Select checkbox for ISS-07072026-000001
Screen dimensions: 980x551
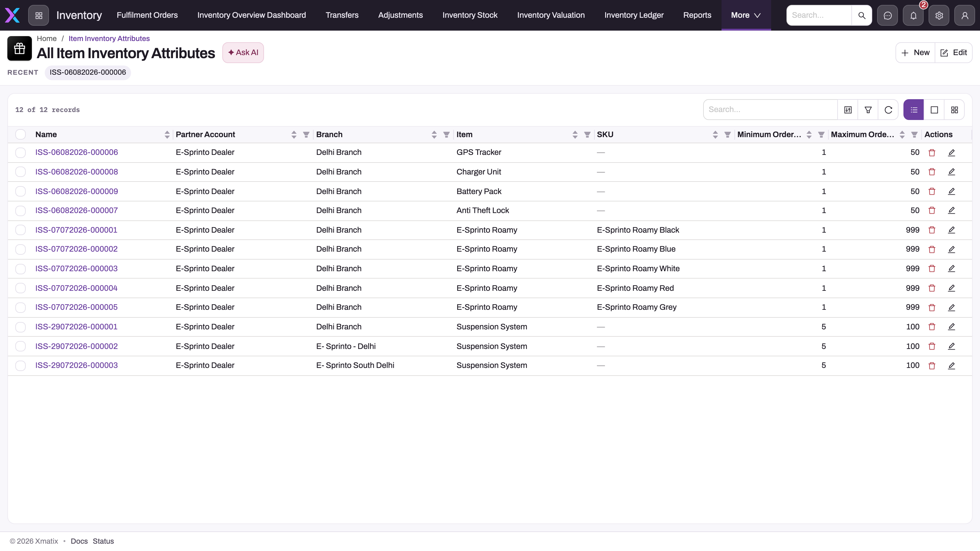(21, 230)
